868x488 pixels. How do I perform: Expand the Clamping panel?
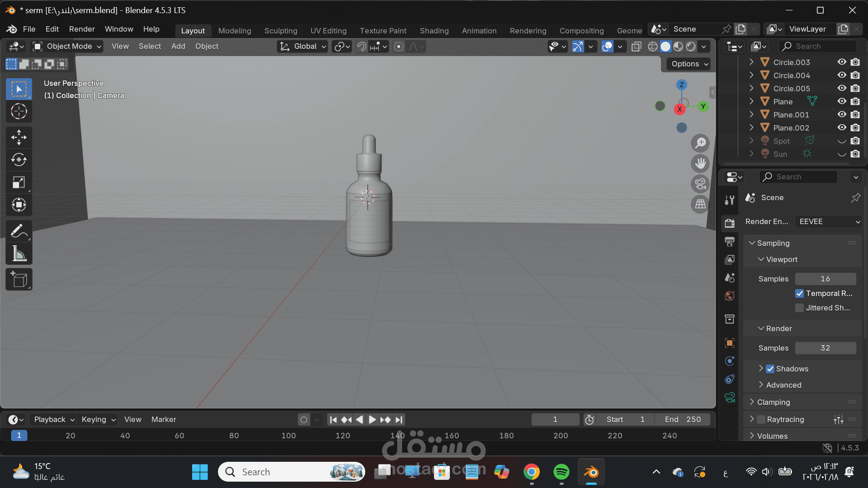click(x=773, y=402)
